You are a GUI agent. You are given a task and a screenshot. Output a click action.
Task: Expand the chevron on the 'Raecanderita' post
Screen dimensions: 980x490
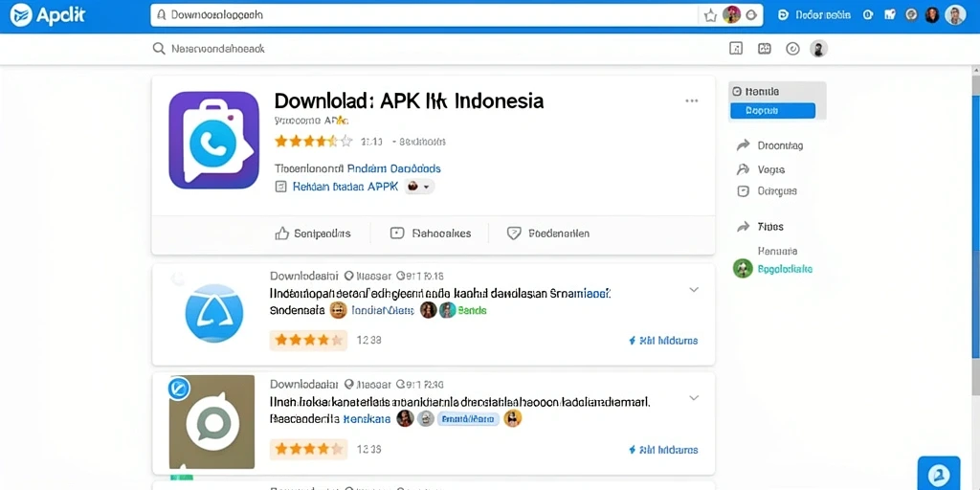pyautogui.click(x=693, y=398)
